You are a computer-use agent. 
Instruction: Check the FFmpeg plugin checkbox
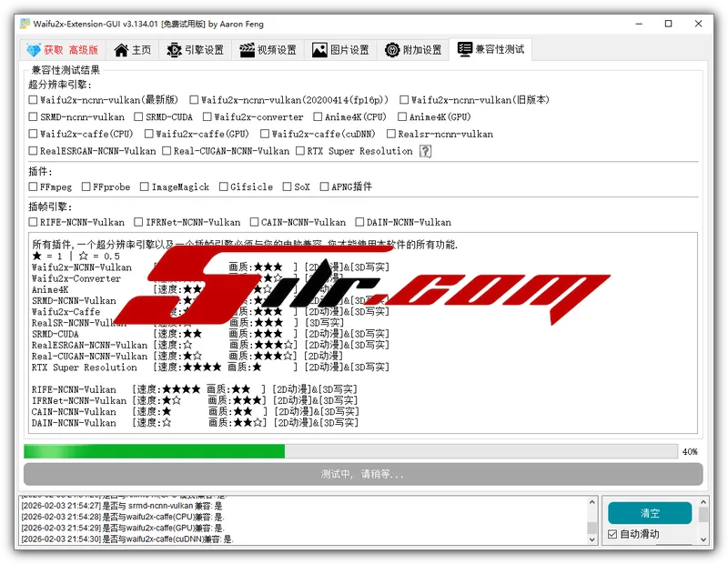(34, 186)
